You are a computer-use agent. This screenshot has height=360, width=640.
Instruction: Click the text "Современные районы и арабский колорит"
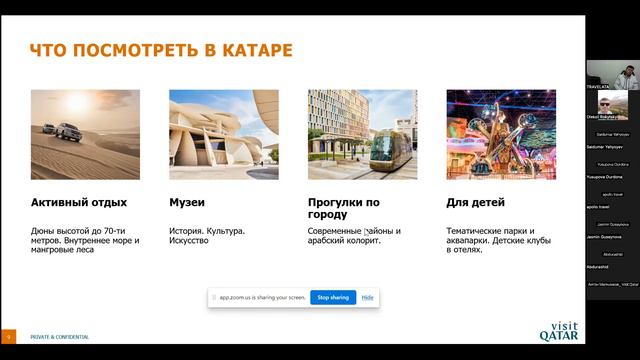(x=354, y=236)
